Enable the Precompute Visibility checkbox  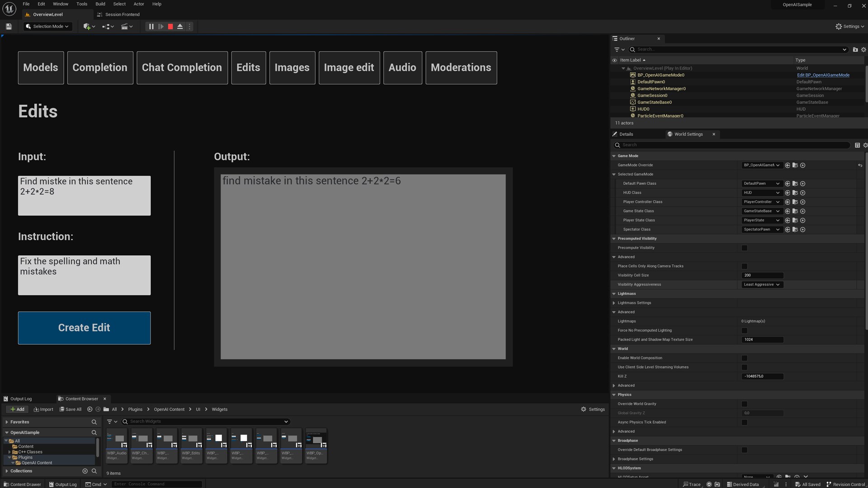coord(744,248)
